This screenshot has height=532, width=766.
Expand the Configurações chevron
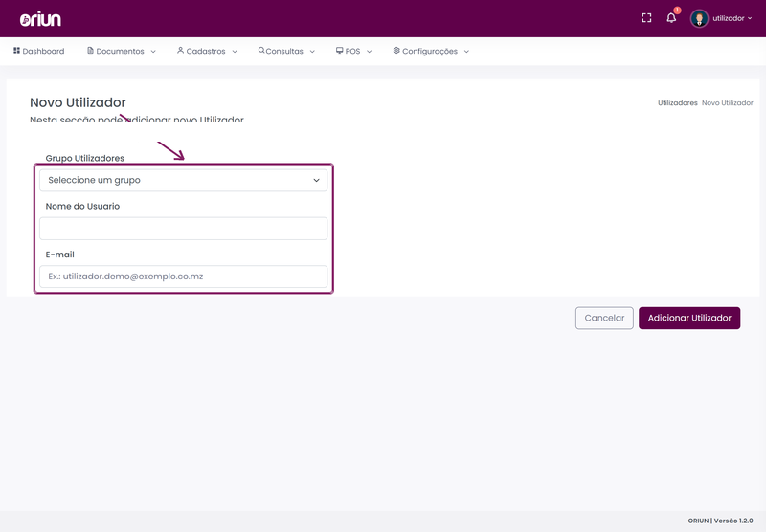[x=466, y=52]
